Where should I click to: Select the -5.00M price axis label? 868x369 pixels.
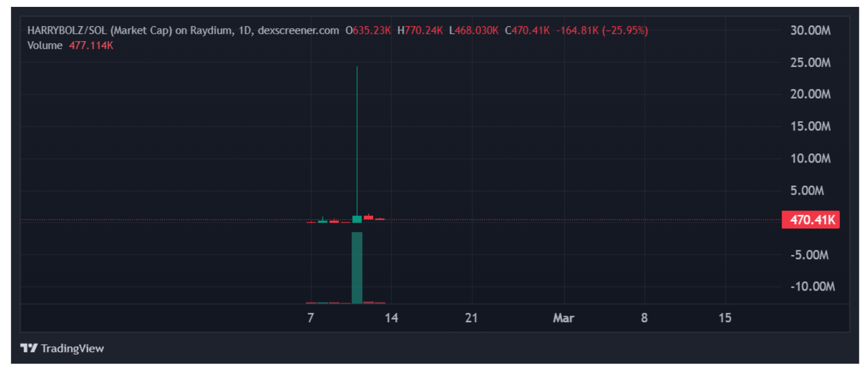tap(810, 255)
